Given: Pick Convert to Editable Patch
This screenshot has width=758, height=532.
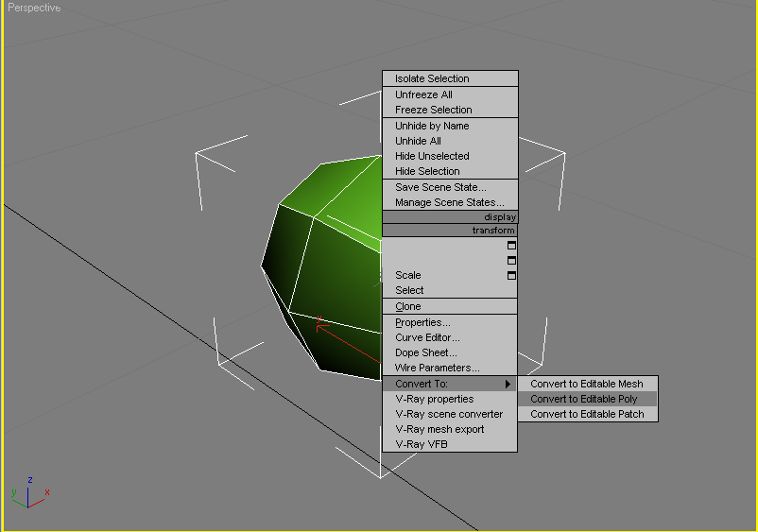Looking at the screenshot, I should 588,414.
